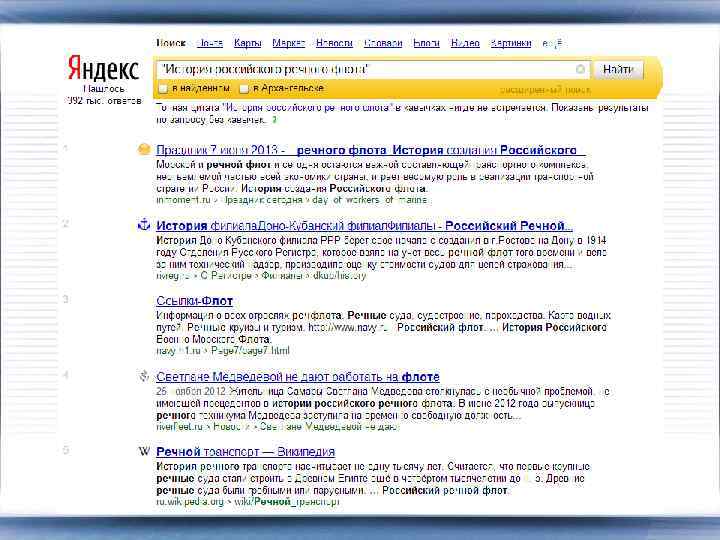Select the Поиск tab

click(171, 43)
